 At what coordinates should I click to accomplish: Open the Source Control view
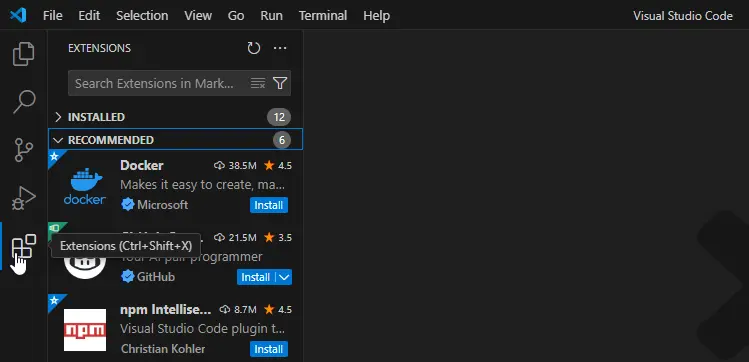[23, 150]
